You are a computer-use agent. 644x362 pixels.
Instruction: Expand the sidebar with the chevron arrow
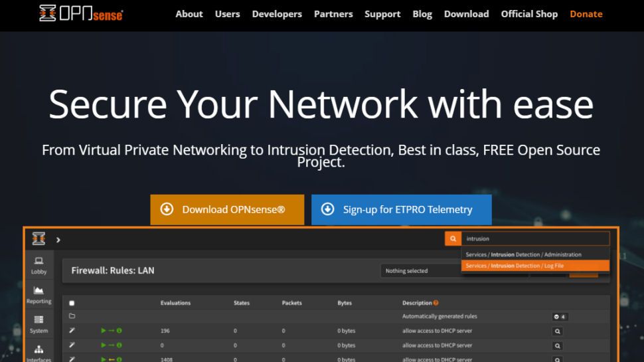point(58,240)
